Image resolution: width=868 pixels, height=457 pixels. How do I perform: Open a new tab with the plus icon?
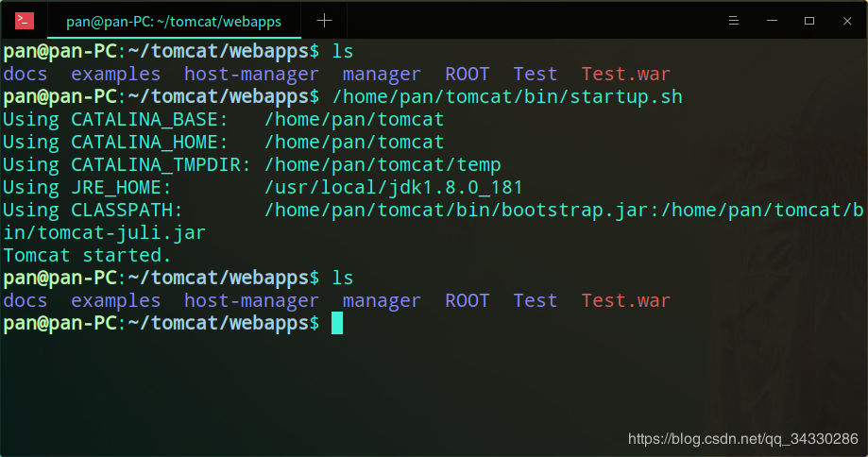(324, 20)
